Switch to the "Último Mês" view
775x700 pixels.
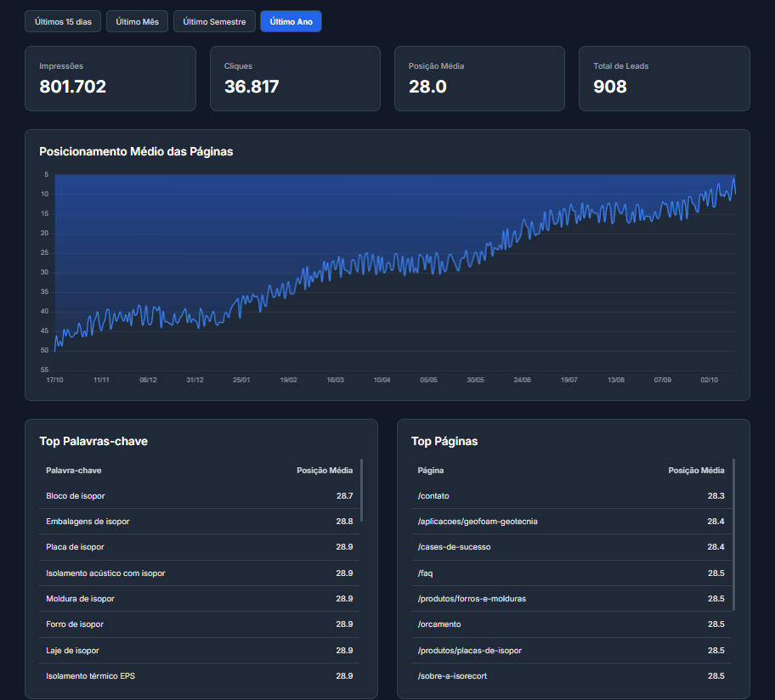point(137,20)
